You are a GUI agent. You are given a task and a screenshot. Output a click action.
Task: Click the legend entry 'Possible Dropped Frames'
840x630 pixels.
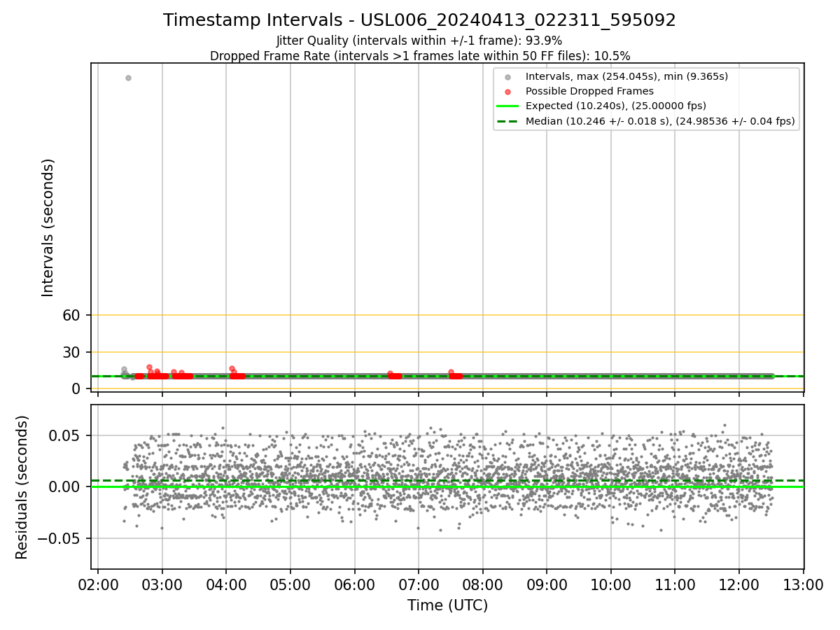tap(589, 91)
